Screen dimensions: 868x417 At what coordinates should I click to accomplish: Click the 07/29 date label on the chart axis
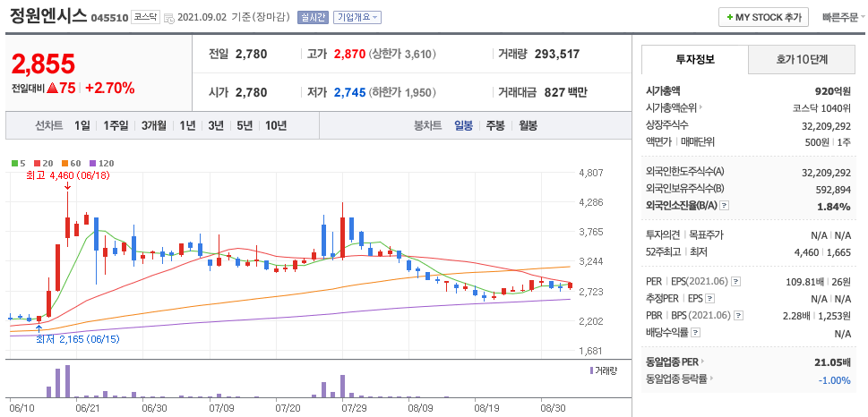pos(354,408)
